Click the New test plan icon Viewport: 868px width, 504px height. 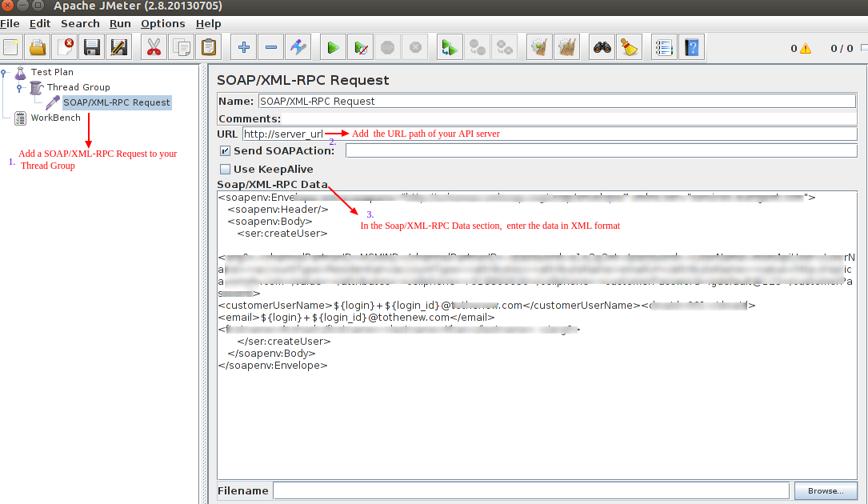[11, 48]
